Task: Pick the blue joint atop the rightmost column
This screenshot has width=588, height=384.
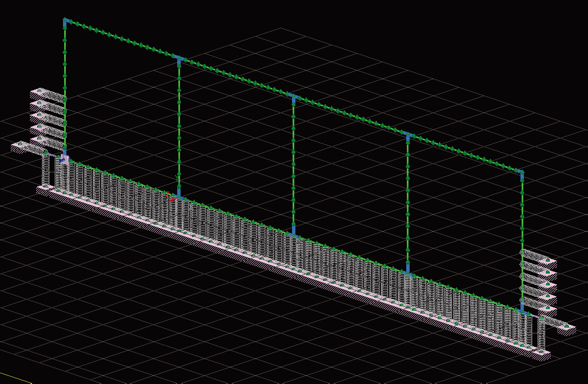Action: [x=522, y=173]
